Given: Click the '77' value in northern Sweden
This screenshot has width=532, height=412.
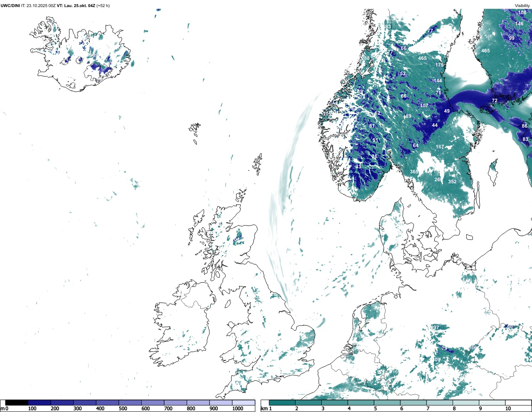Looking at the screenshot, I should [431, 31].
